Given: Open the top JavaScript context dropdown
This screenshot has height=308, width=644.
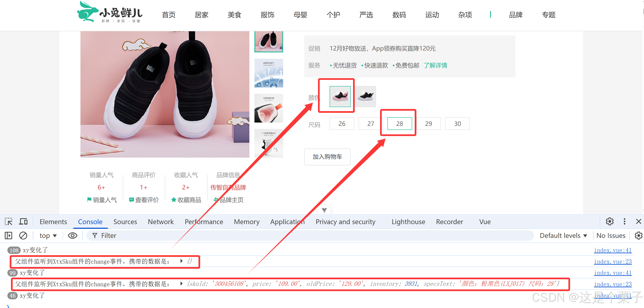Looking at the screenshot, I should (x=48, y=236).
